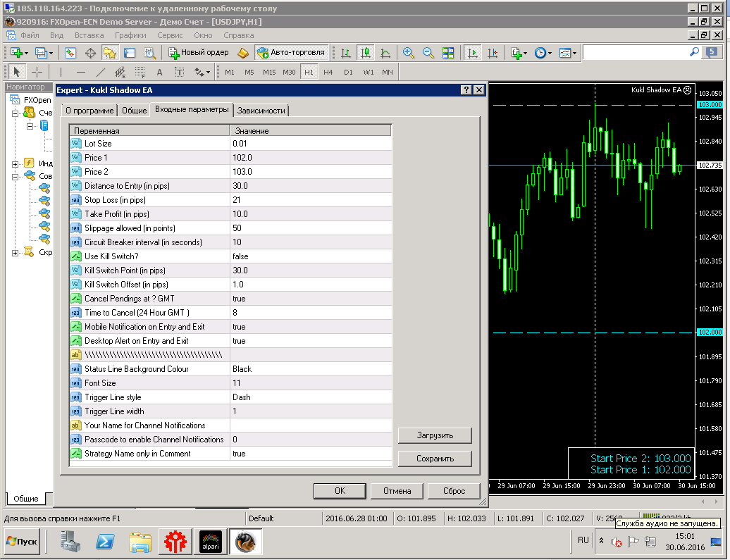Open the Alpari taskbar application
The width and height of the screenshot is (730, 560).
click(x=211, y=542)
